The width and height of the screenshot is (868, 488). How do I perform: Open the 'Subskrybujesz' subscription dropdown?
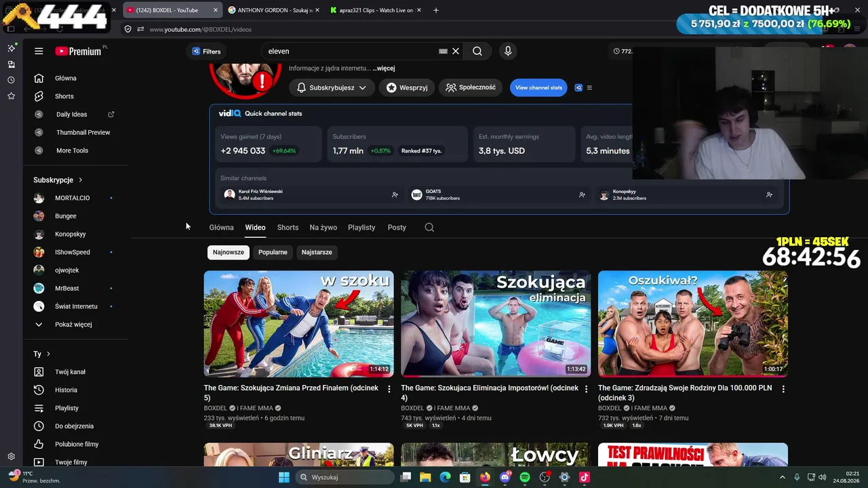pyautogui.click(x=332, y=87)
